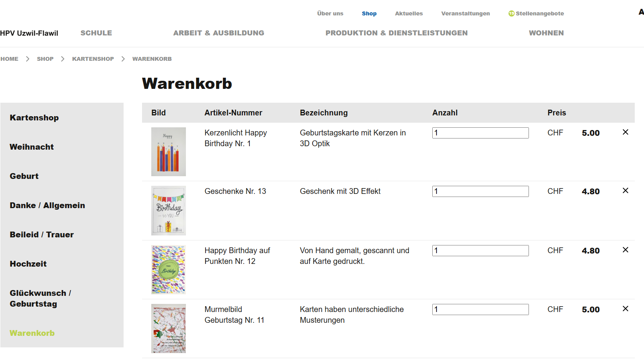Remove Murmelbild Geburtstag Nr. 11 from cart

coord(626,309)
